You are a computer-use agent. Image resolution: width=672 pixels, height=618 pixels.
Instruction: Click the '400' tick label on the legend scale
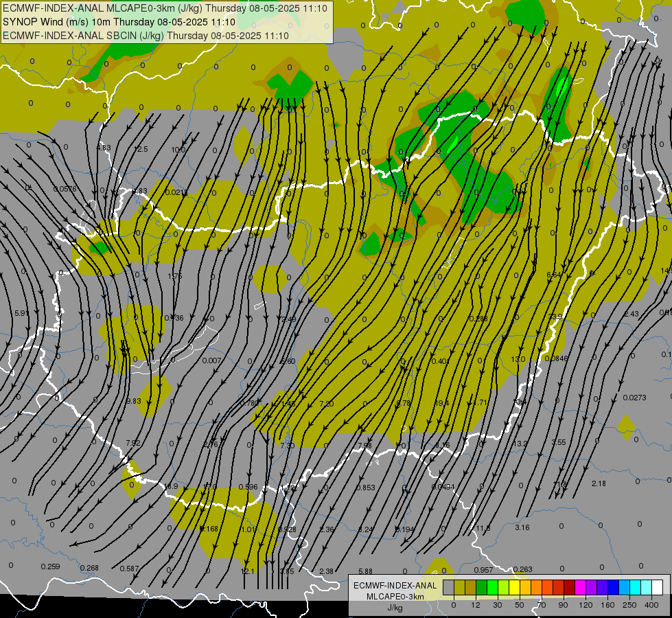(x=651, y=605)
